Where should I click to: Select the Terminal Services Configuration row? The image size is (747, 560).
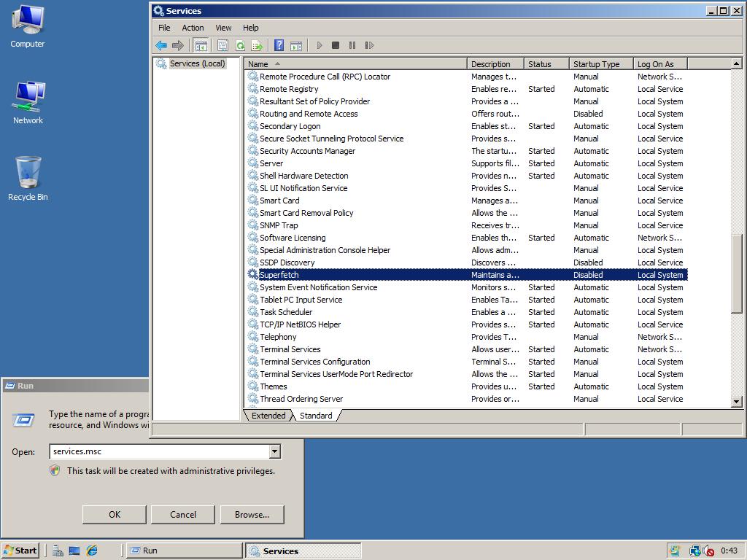click(467, 362)
